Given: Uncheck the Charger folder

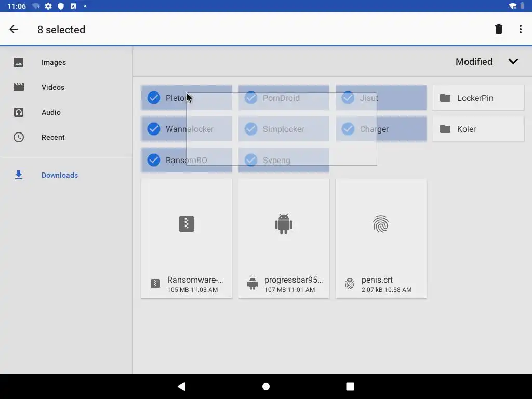Looking at the screenshot, I should click(x=348, y=129).
